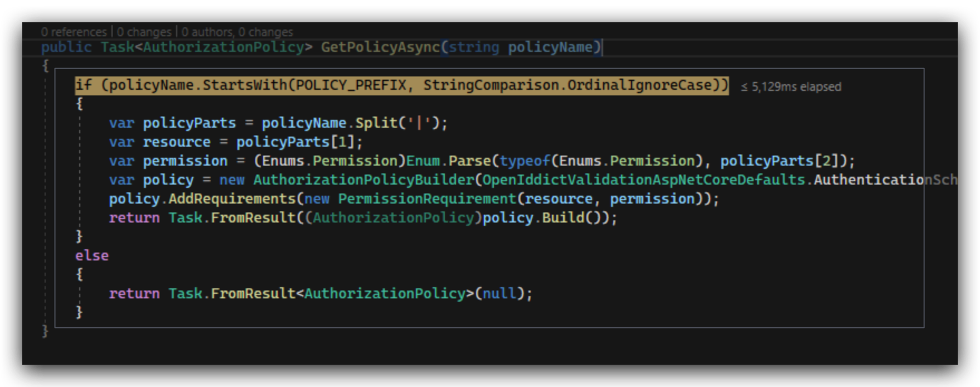Screen dimensions: 980x387
Task: Click the highlighted if statement line
Action: (x=401, y=85)
